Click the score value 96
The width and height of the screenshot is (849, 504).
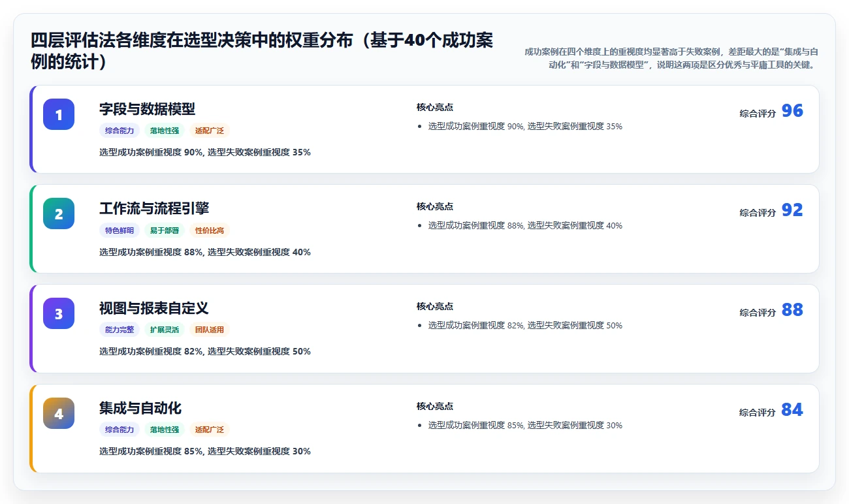pos(792,111)
